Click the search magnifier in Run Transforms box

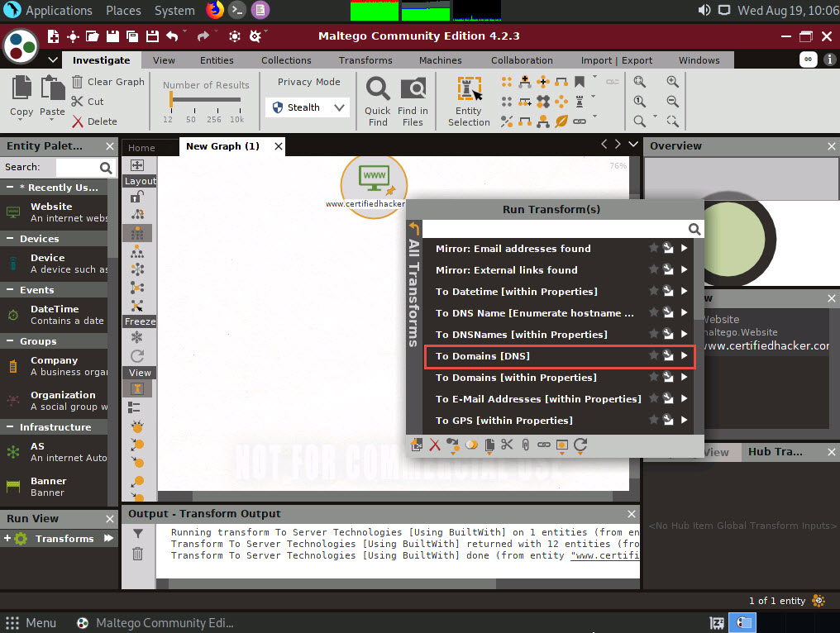(x=694, y=229)
